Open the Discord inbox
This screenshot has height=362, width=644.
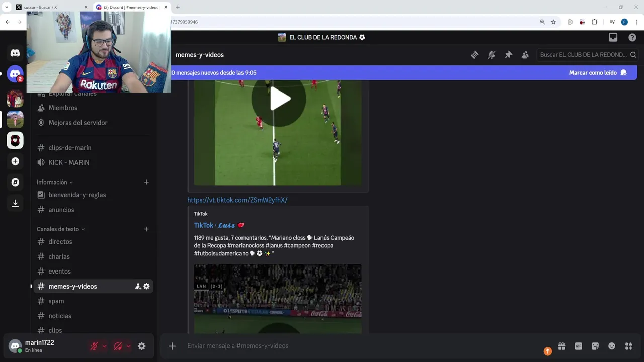click(x=613, y=37)
